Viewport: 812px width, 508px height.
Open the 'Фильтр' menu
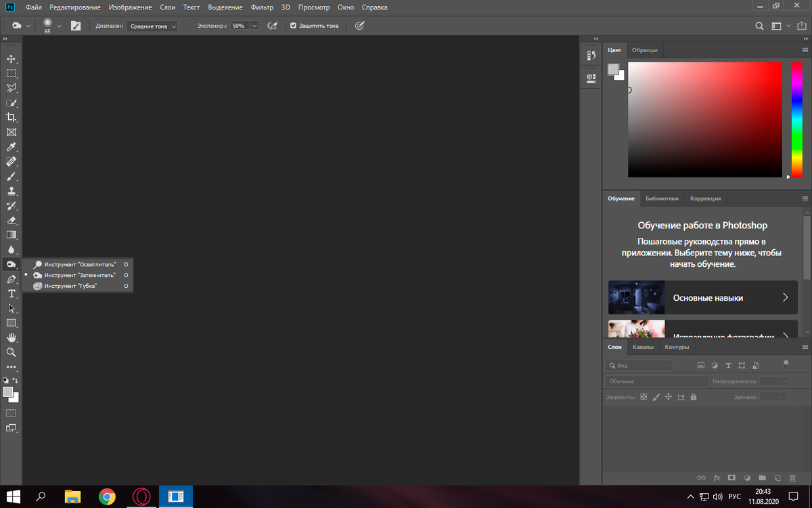tap(262, 7)
